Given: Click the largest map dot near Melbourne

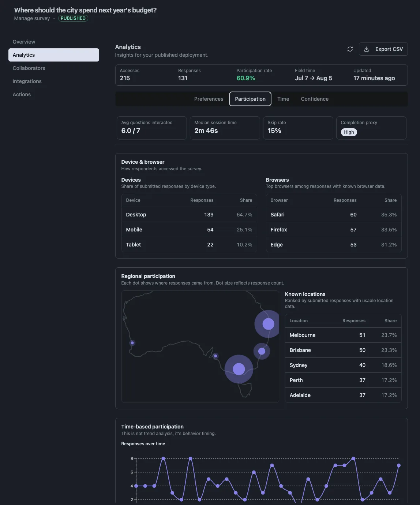Looking at the screenshot, I should 239,369.
